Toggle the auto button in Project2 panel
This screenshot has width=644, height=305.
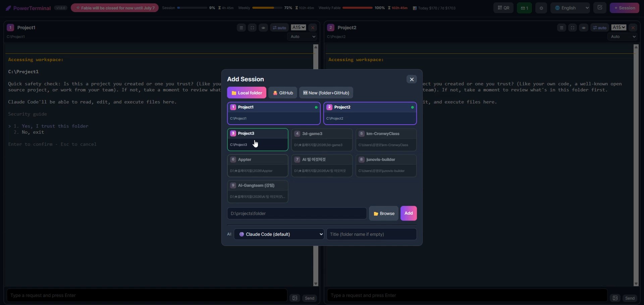tap(600, 28)
